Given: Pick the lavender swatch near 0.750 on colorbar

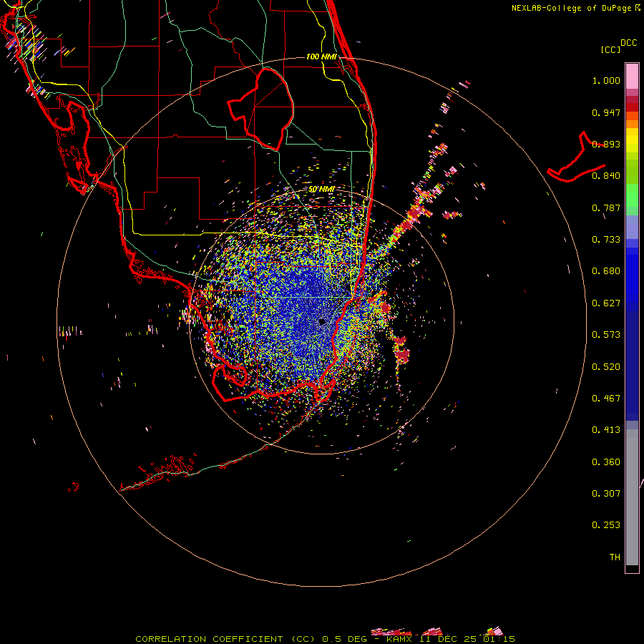Looking at the screenshot, I should coord(632,227).
